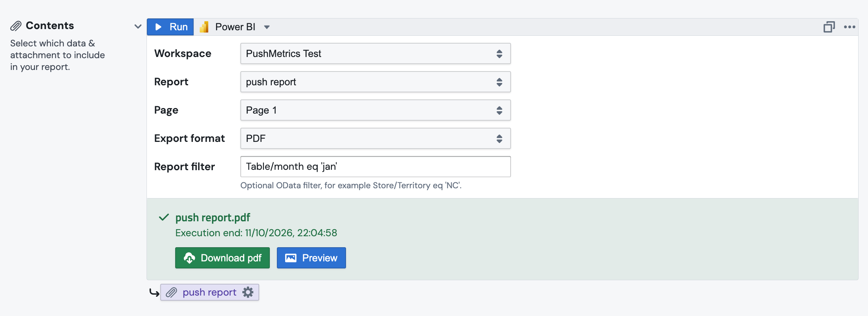Viewport: 868px width, 316px height.
Task: Click the Export format label
Action: coord(189,138)
